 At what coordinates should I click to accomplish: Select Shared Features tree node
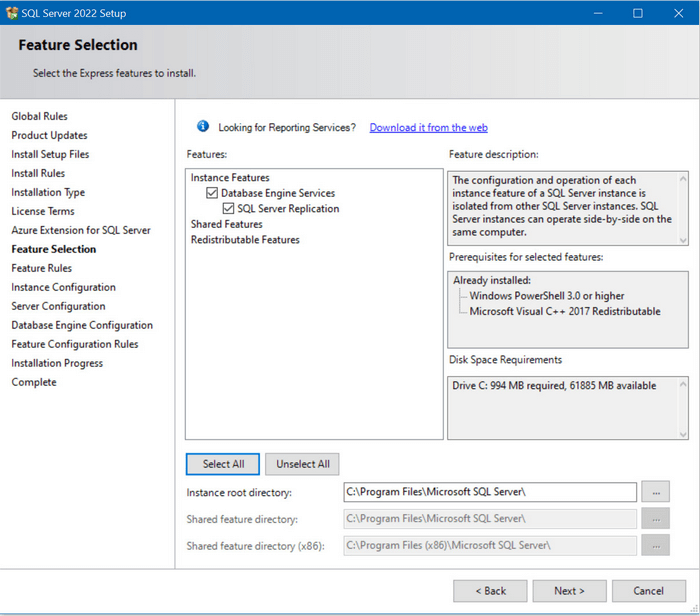(x=227, y=224)
